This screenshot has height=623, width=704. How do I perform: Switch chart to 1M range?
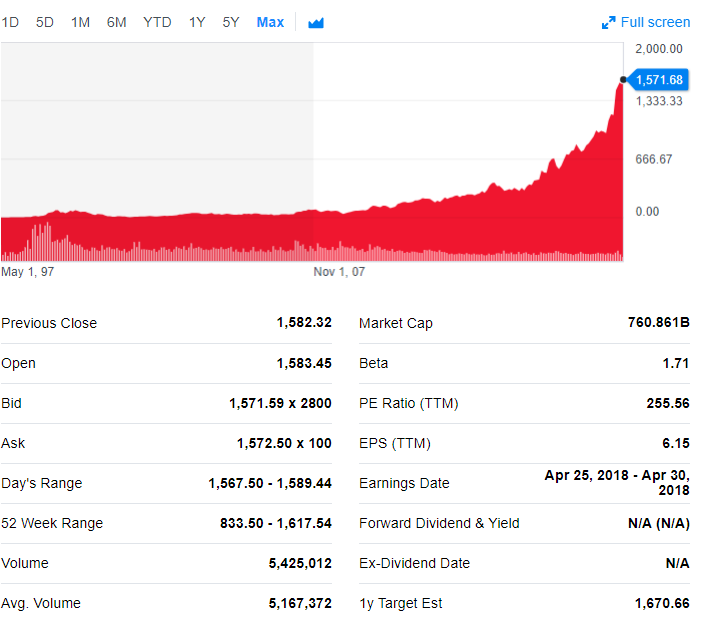[80, 22]
